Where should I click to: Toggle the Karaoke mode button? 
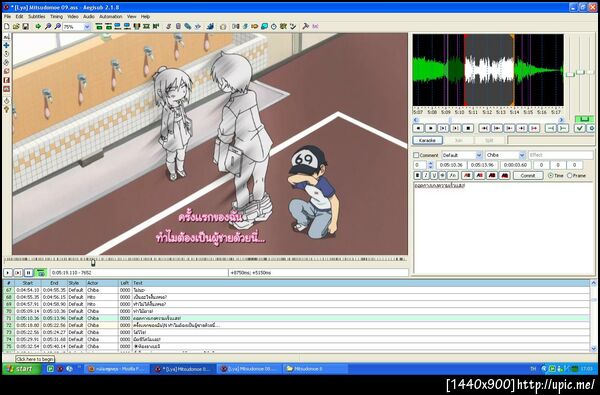[x=427, y=140]
